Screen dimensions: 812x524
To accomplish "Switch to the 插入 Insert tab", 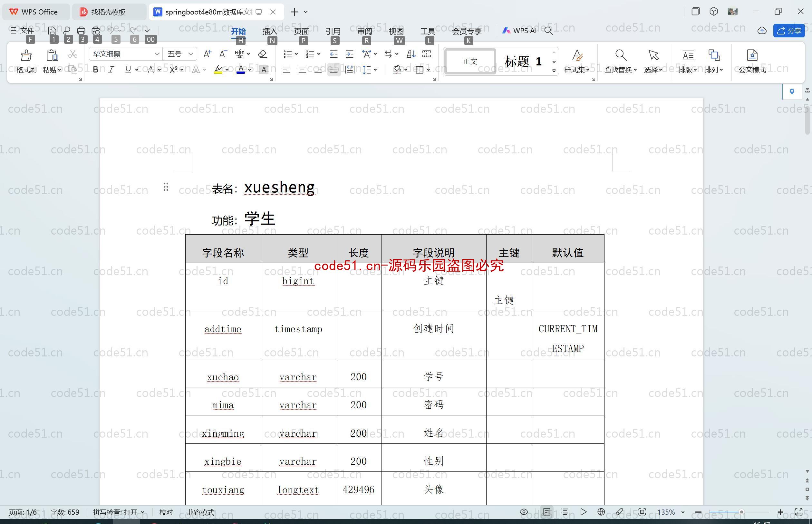I will (x=270, y=31).
